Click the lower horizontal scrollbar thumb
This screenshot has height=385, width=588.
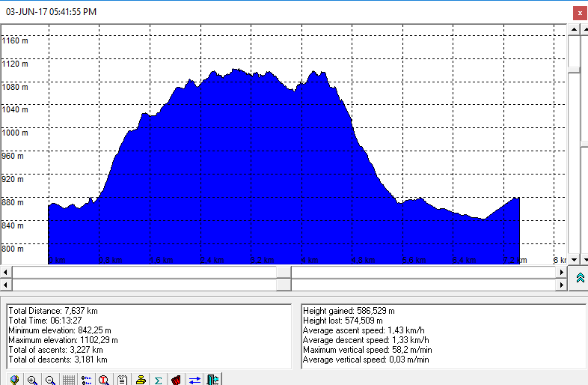click(x=284, y=285)
